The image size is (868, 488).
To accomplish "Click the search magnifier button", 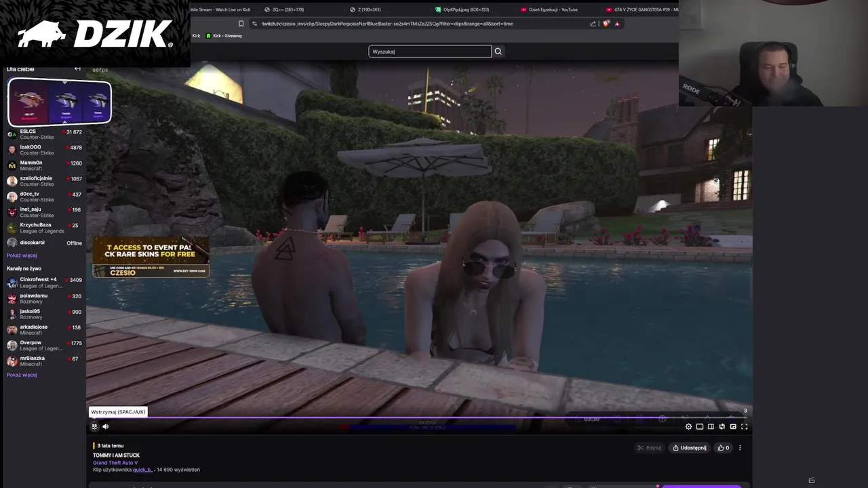I will click(x=498, y=52).
